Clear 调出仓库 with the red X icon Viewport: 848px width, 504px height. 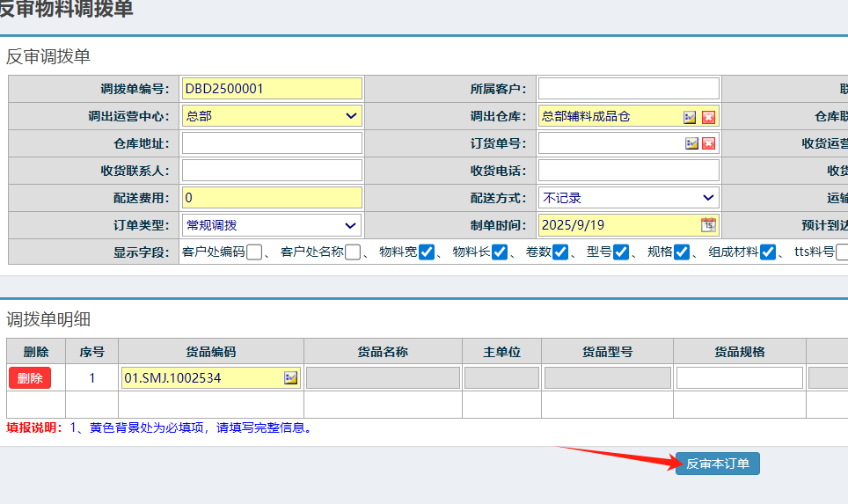708,116
